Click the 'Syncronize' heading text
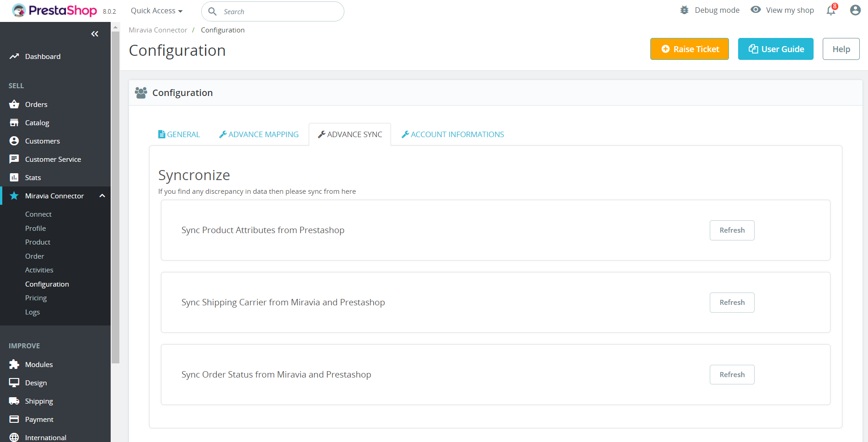Image resolution: width=868 pixels, height=442 pixels. click(194, 175)
